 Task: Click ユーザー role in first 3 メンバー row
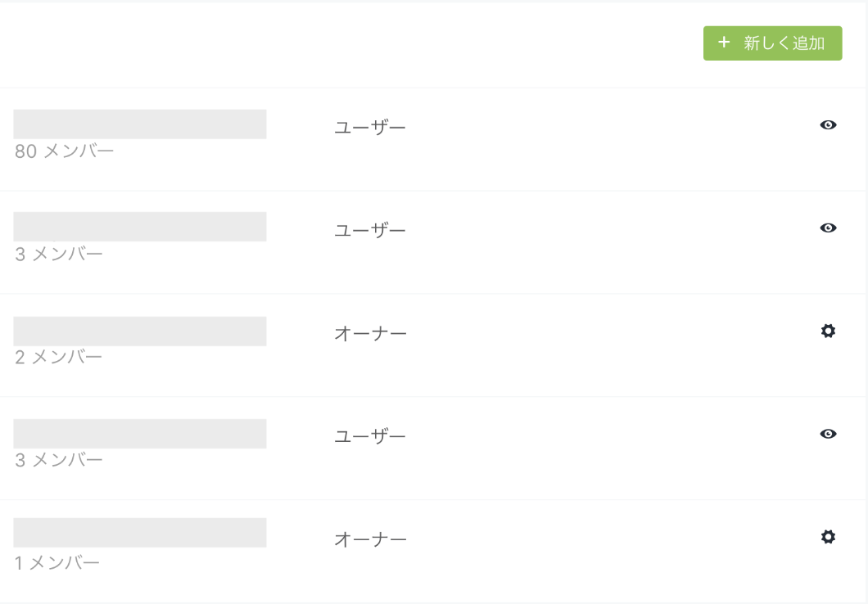370,231
